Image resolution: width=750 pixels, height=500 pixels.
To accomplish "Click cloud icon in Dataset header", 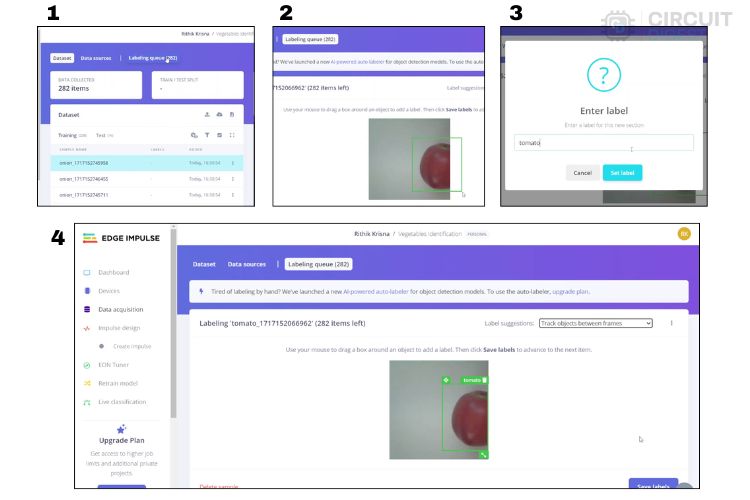I will 220,115.
